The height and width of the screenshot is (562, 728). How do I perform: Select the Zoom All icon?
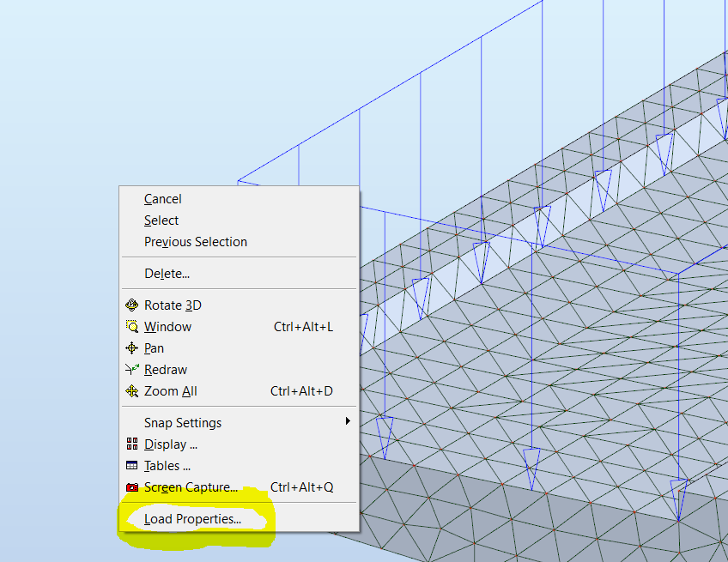(x=132, y=390)
